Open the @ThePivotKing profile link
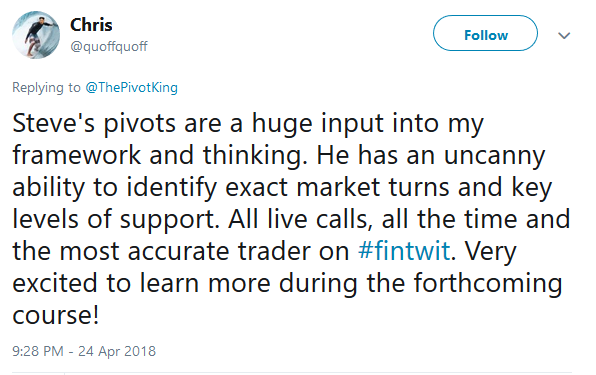 tap(132, 88)
